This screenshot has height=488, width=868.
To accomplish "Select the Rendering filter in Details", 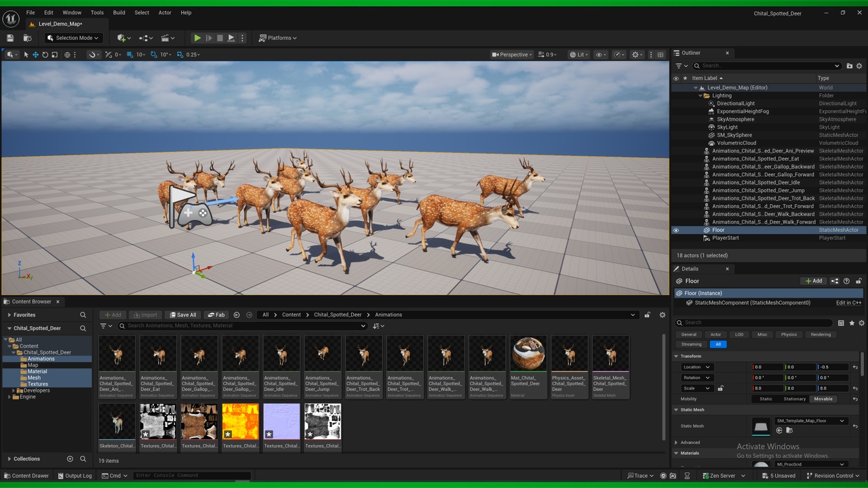I will point(821,334).
